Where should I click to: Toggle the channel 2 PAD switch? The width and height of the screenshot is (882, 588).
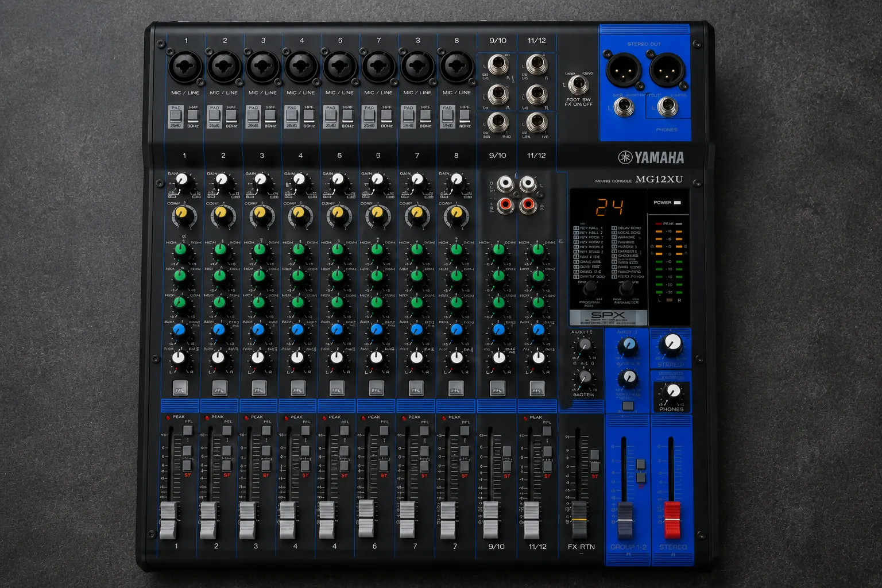tap(214, 117)
